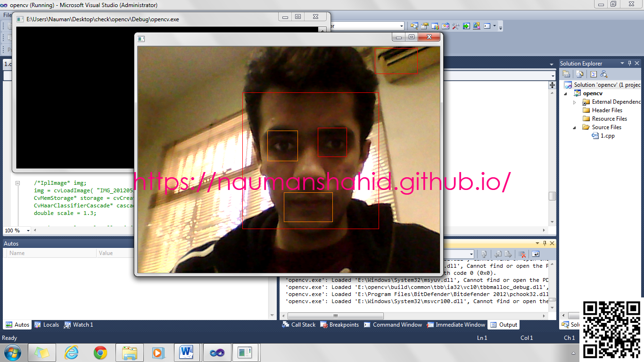Open Solution Explorer window position dropdown
This screenshot has width=644, height=362.
(622, 63)
